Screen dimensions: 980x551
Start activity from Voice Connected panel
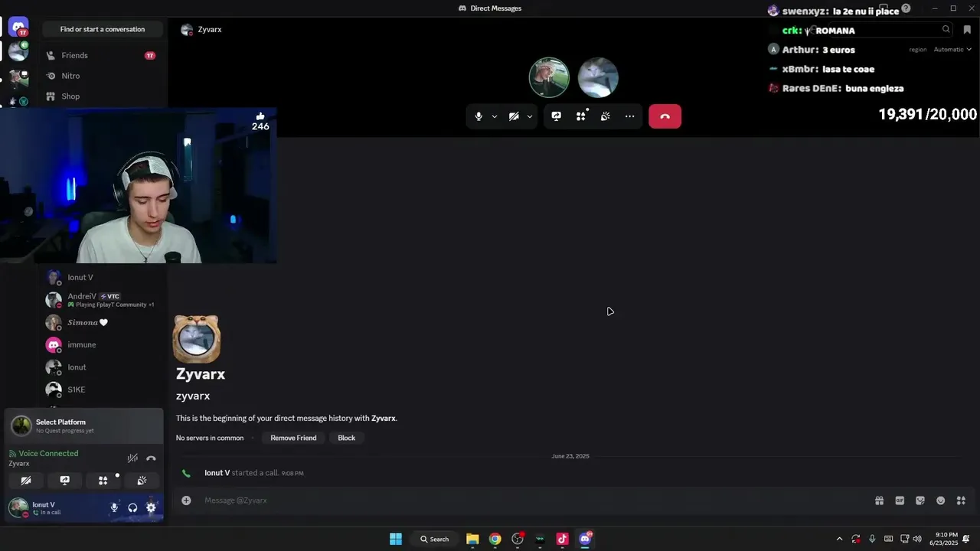point(103,481)
